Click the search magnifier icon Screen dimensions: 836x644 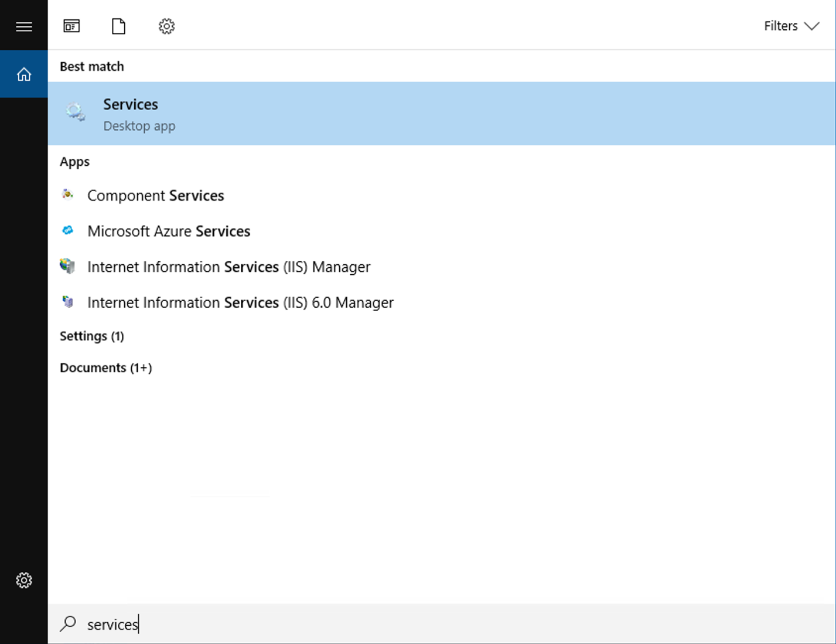[68, 623]
